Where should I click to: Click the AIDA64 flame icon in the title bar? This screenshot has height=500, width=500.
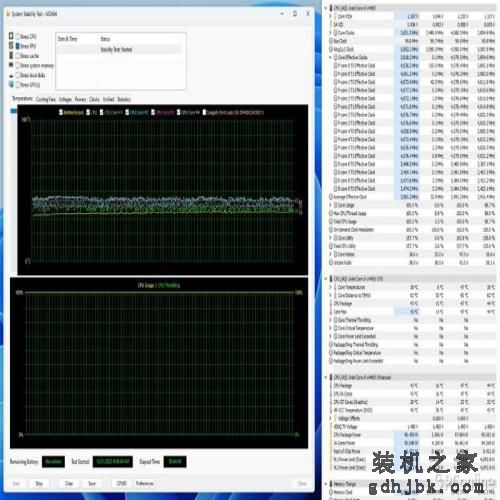pyautogui.click(x=8, y=14)
